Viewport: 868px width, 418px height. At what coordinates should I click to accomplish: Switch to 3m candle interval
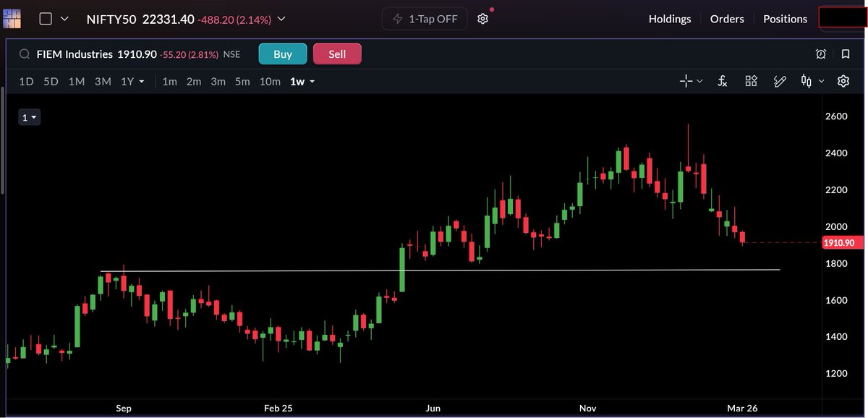[x=218, y=82]
